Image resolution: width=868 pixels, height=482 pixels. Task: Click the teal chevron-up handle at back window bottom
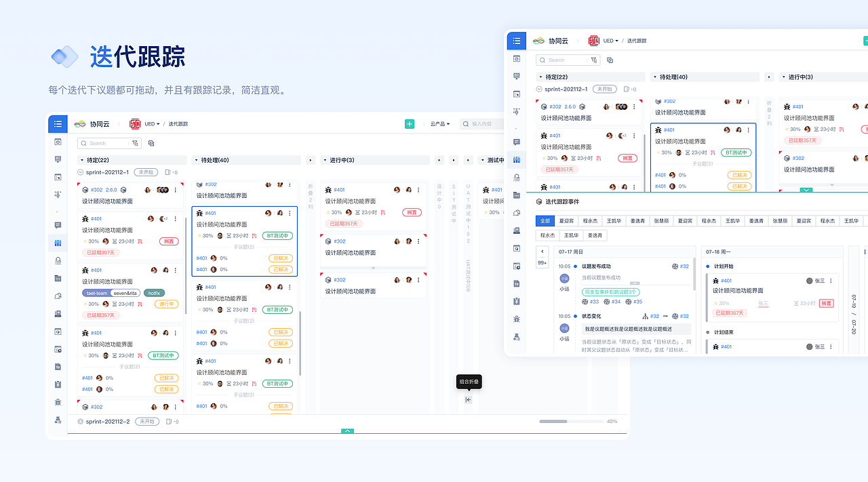347,430
